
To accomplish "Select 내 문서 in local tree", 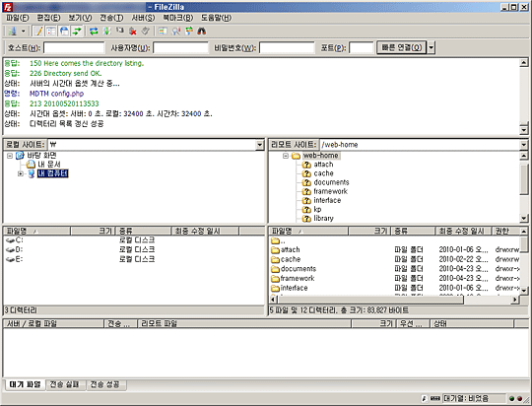I will coord(49,165).
